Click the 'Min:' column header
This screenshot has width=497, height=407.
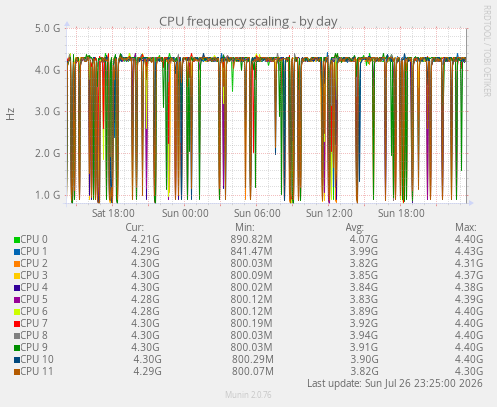245,227
